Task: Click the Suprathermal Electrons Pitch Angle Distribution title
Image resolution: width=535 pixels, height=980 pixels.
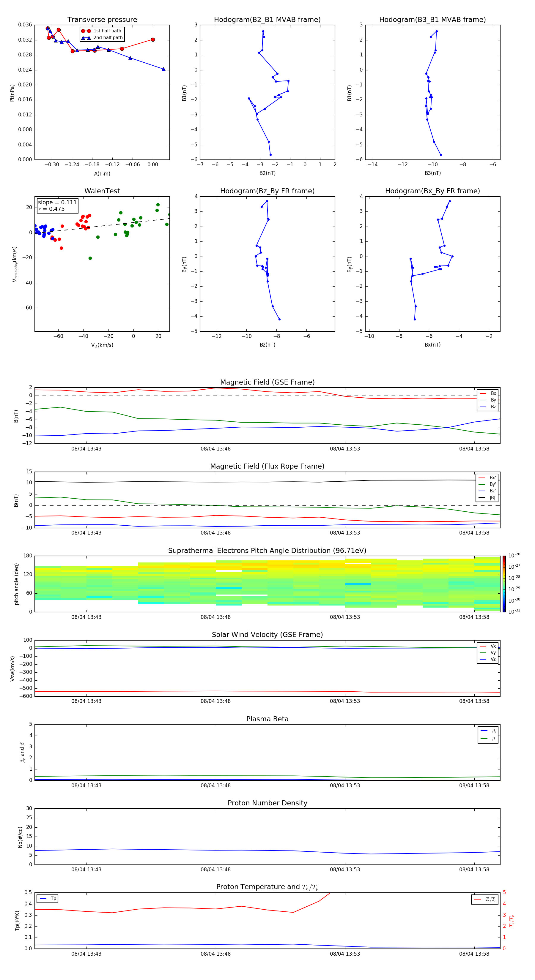Action: [267, 551]
